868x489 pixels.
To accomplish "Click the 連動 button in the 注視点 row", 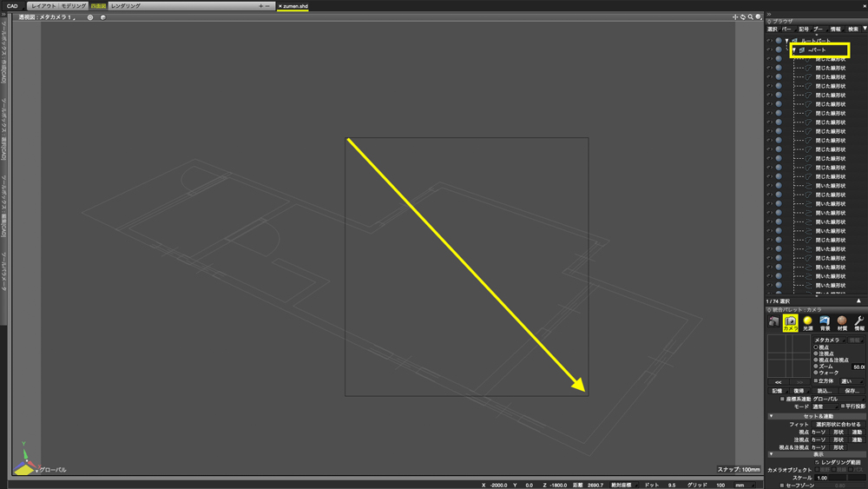I will click(857, 439).
